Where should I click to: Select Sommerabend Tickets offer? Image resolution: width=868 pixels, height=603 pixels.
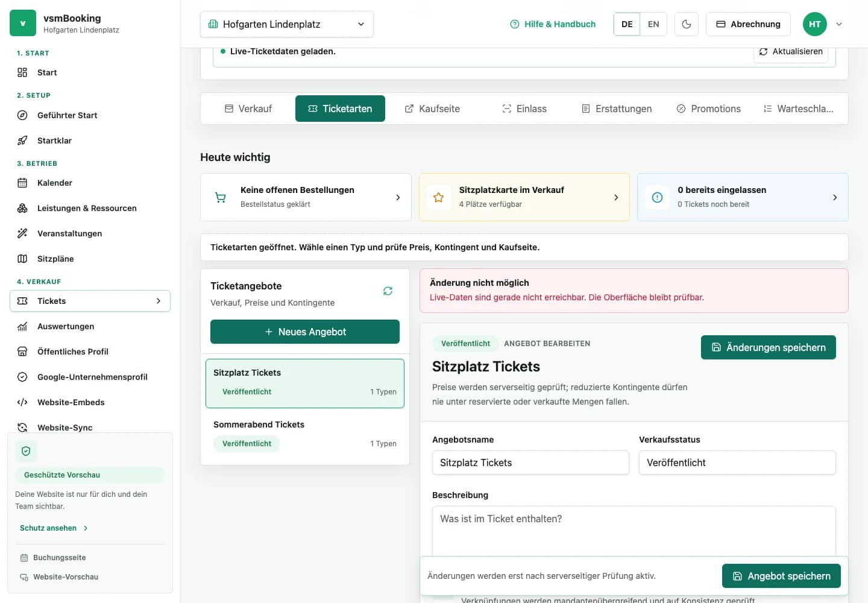click(x=305, y=435)
